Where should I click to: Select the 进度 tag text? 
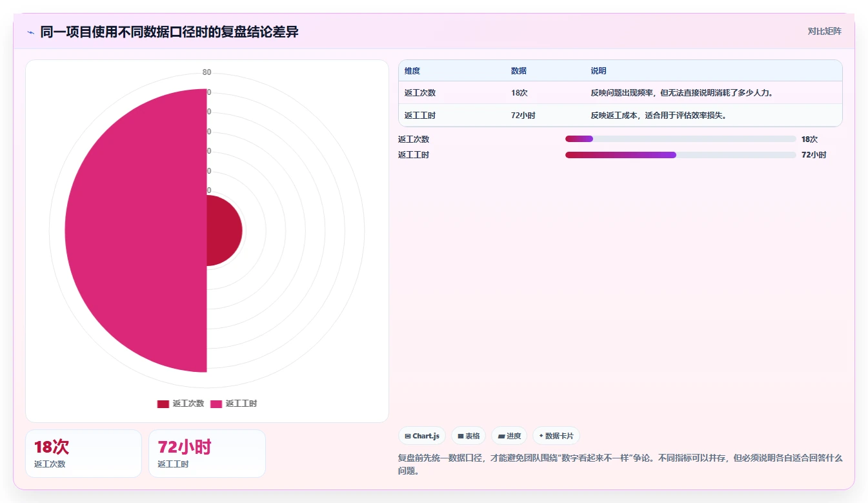pos(514,436)
